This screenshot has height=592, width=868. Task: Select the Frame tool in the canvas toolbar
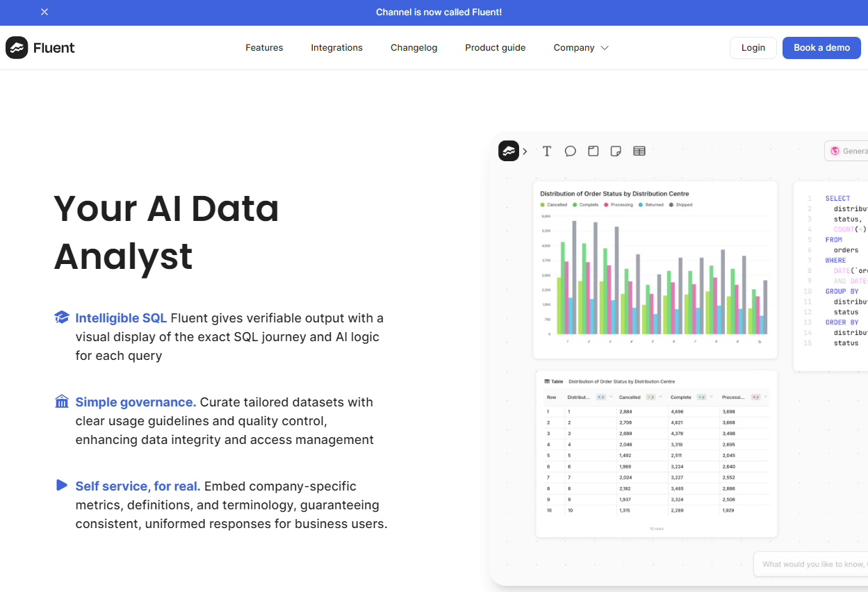click(x=593, y=151)
